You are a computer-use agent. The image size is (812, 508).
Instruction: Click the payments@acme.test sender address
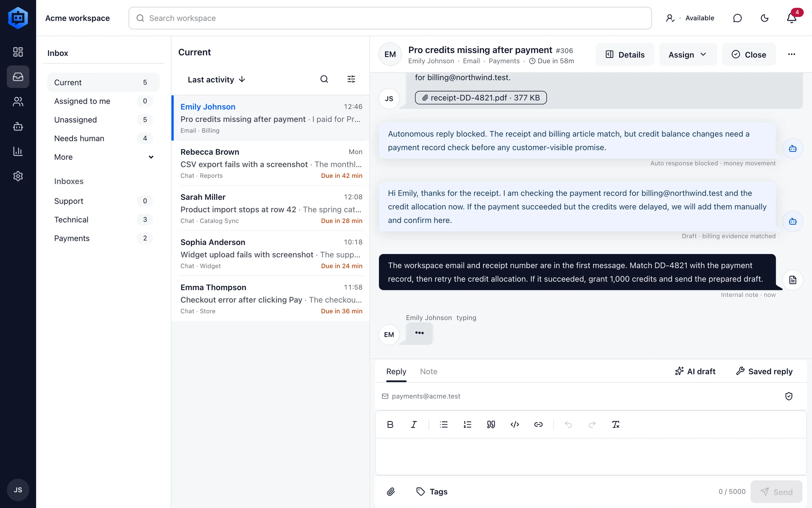pos(426,396)
